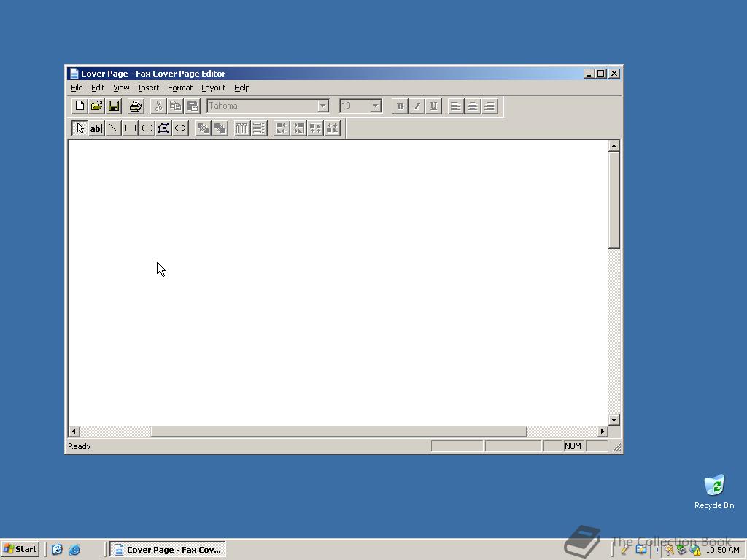Click Align Right objects icon
The height and width of the screenshot is (560, 747).
298,128
